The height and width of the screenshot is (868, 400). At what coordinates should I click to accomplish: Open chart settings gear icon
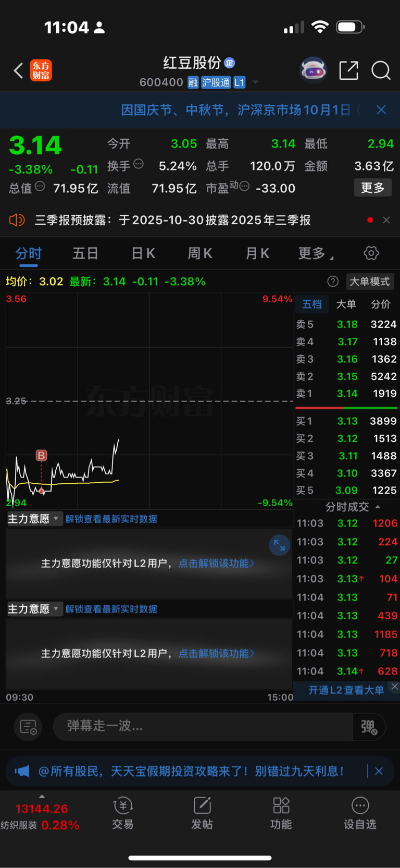pos(371,253)
